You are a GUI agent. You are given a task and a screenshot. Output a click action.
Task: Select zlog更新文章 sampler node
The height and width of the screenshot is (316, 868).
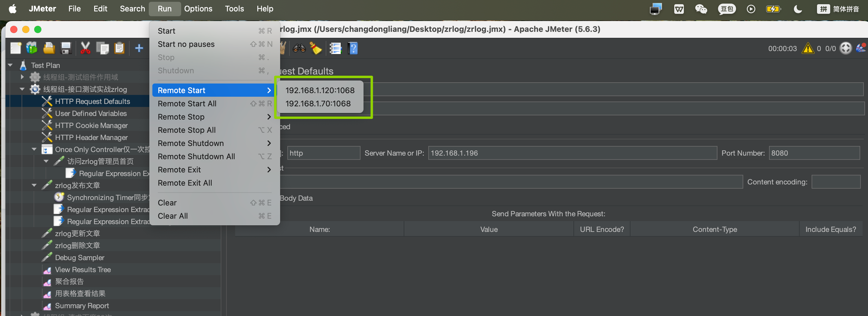point(77,234)
